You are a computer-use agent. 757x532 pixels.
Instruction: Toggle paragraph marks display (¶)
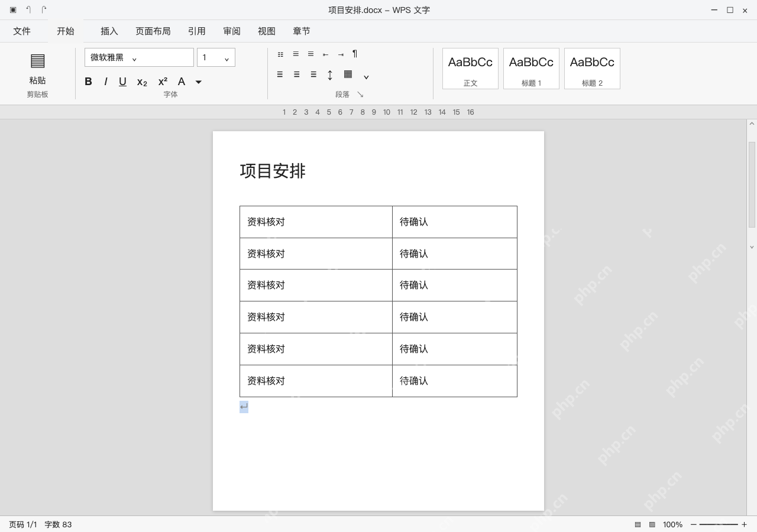355,54
